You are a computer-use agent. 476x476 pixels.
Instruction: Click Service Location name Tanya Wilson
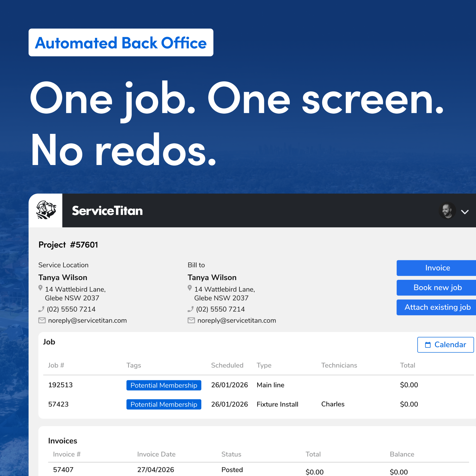(63, 278)
